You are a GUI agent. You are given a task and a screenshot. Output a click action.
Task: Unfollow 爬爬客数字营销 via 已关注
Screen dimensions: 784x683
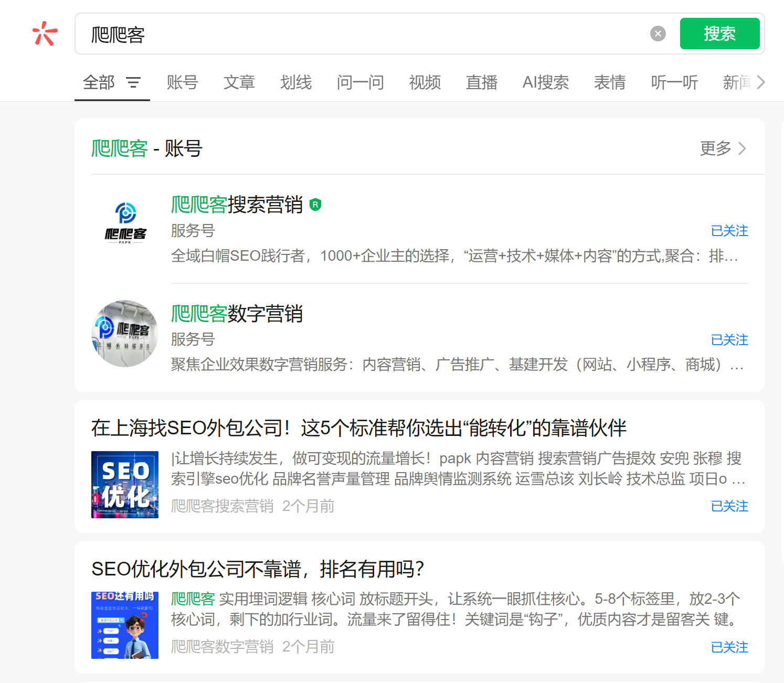pos(729,340)
